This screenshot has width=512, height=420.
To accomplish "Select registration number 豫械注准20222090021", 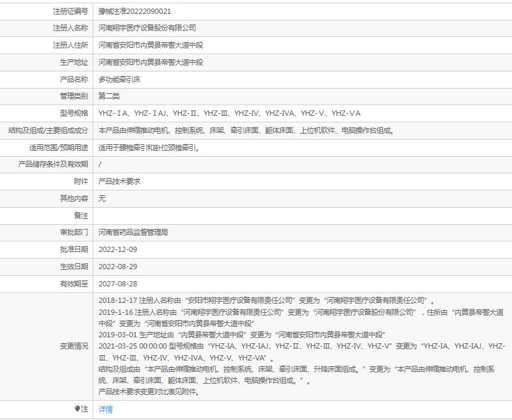I will point(134,11).
